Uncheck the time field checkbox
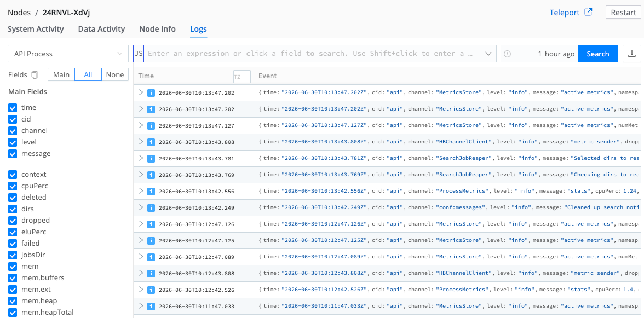Viewport: 644px width, 318px height. pyautogui.click(x=12, y=108)
